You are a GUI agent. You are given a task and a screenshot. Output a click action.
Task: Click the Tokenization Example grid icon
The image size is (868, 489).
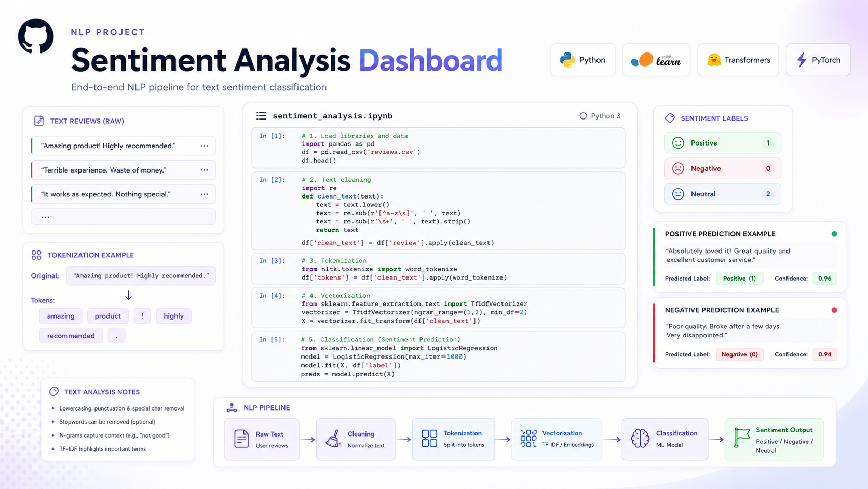[x=36, y=255]
